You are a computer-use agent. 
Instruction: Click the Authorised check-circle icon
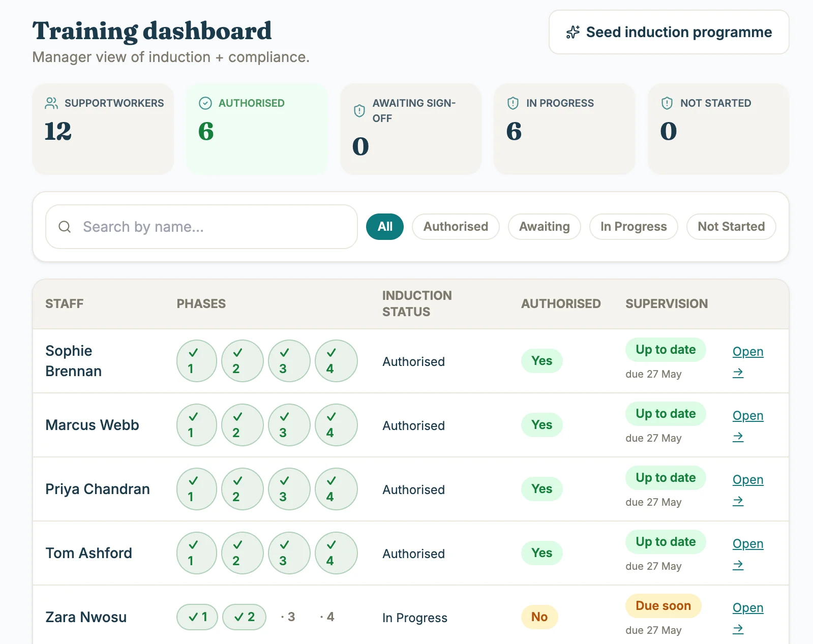(x=205, y=103)
